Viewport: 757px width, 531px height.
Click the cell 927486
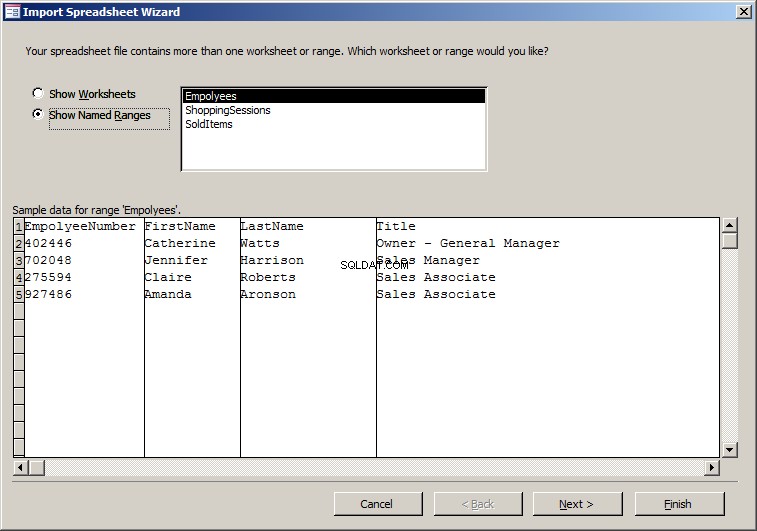(84, 294)
